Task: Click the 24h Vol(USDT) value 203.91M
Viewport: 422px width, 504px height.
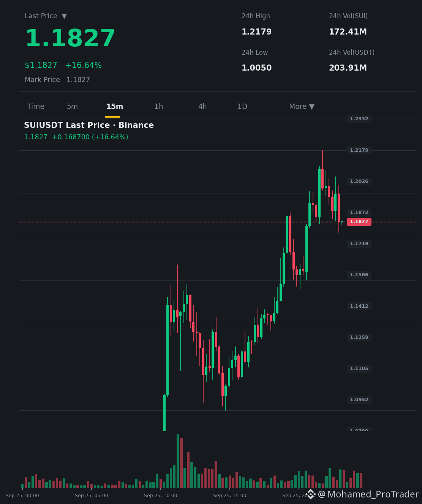Action: pos(348,68)
